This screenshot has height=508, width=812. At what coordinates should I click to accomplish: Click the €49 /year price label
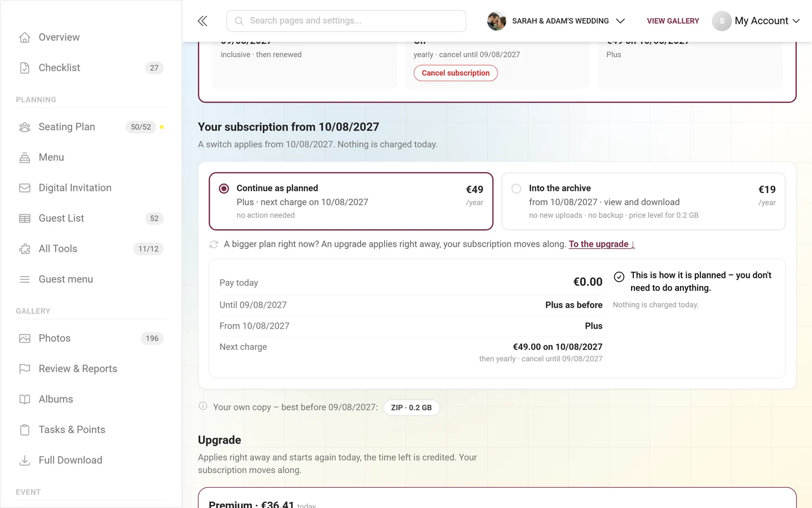click(x=475, y=195)
